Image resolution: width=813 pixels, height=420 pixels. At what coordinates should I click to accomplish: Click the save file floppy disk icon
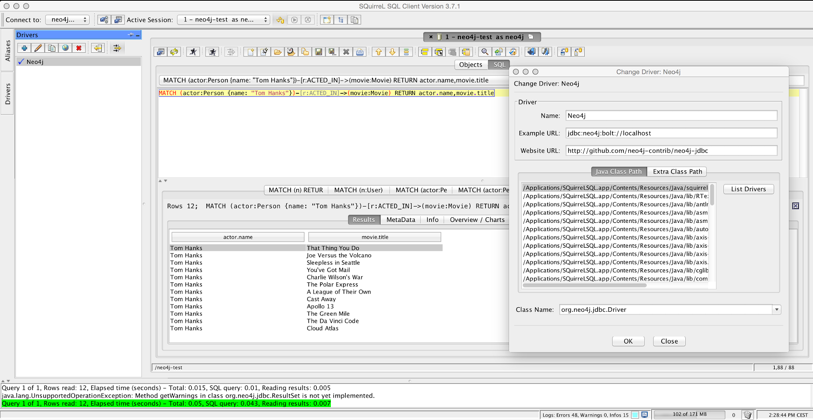tap(318, 52)
